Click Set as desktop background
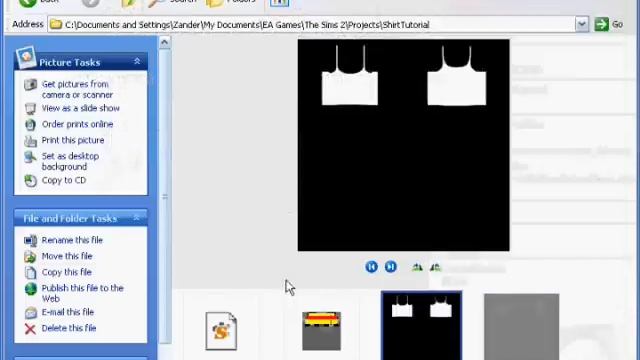Screen dimensions: 640x360 pyautogui.click(x=70, y=161)
